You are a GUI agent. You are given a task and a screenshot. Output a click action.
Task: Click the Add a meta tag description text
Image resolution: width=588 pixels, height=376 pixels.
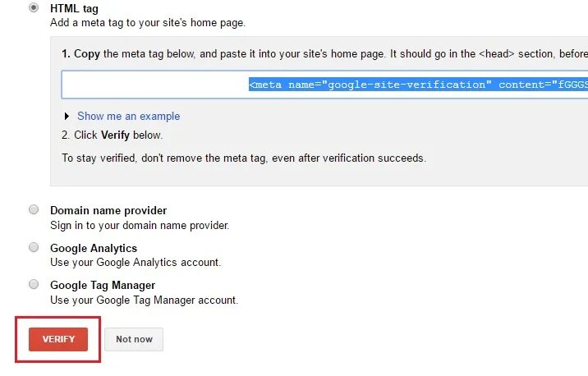[148, 23]
